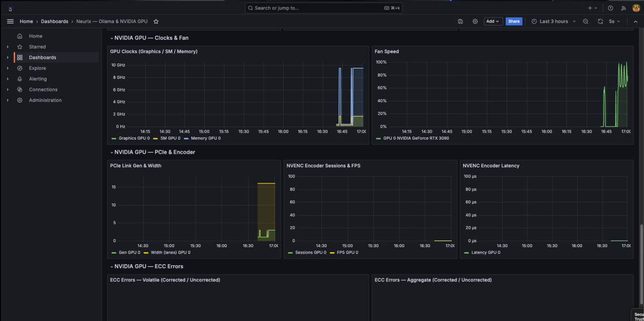644x321 pixels.
Task: Open the news feed icon
Action: 623,8
